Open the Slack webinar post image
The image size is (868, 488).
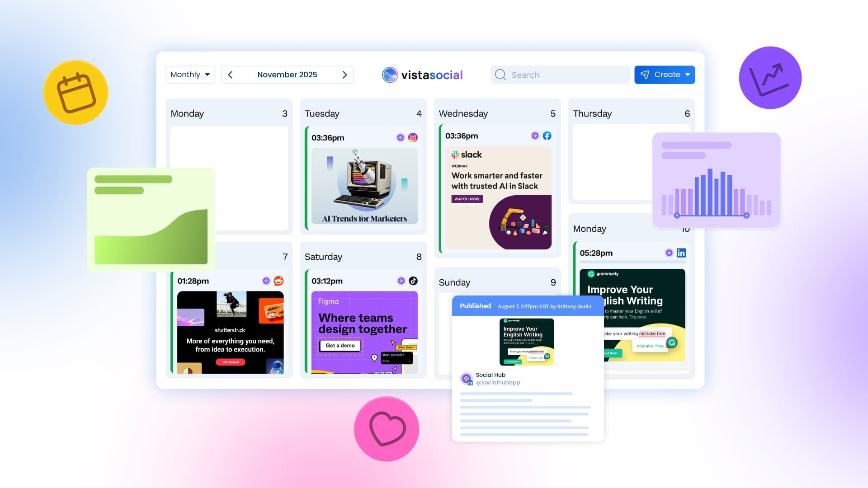pyautogui.click(x=498, y=197)
